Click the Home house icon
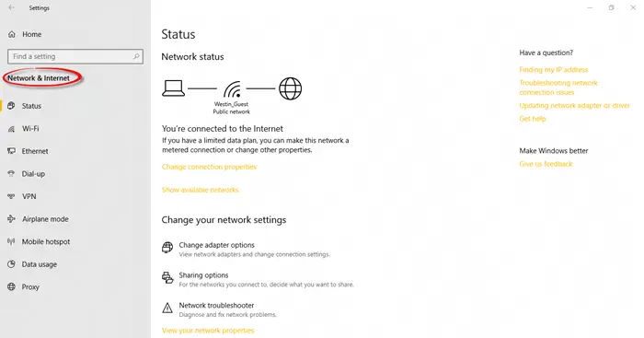644x338 pixels. pyautogui.click(x=11, y=35)
